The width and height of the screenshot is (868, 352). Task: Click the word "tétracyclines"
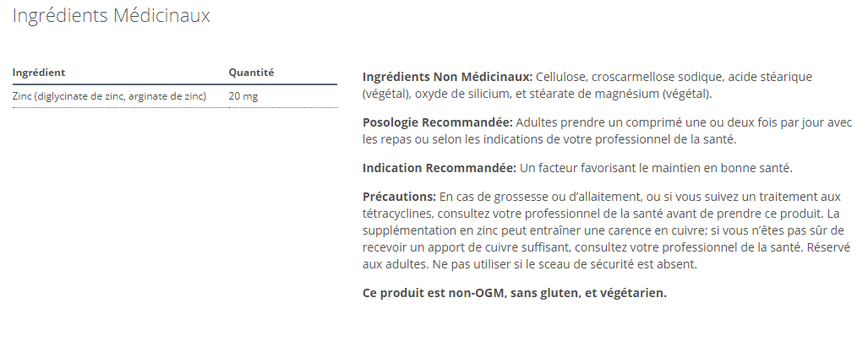tap(397, 214)
